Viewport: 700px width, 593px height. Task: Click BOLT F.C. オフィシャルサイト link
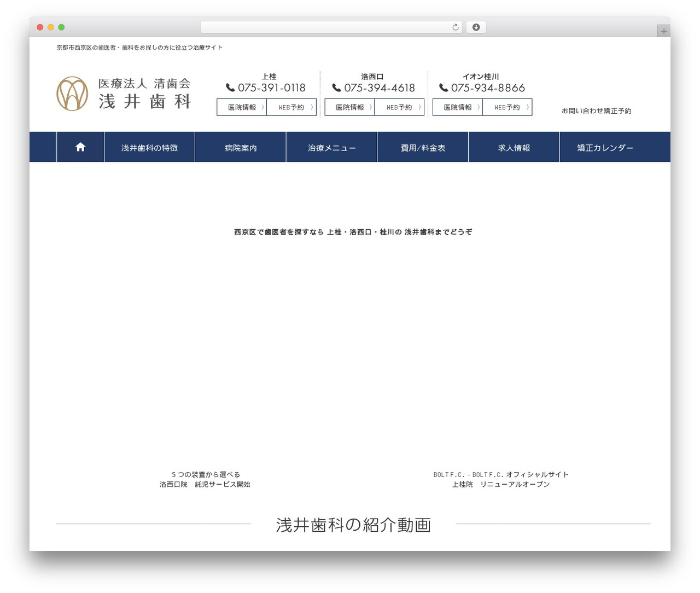pyautogui.click(x=501, y=474)
